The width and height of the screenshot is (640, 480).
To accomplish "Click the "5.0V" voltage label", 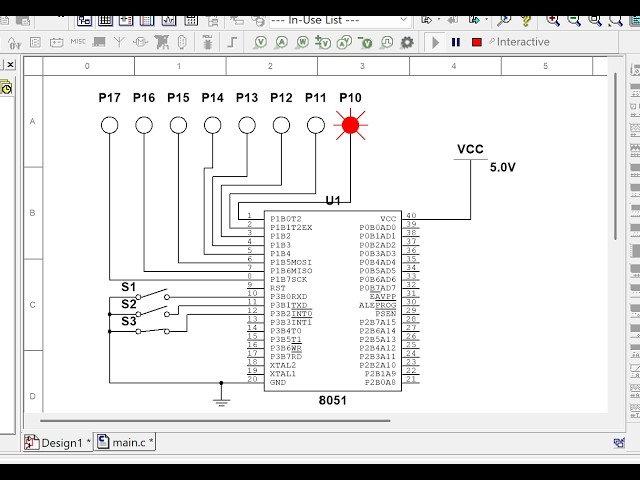I will click(x=502, y=167).
